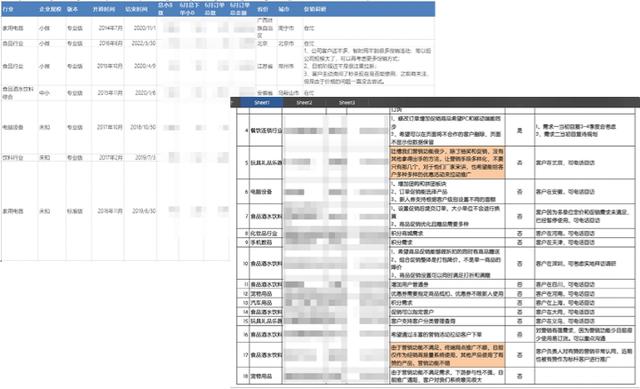Select the end date cell 2020/4/9

point(144,66)
